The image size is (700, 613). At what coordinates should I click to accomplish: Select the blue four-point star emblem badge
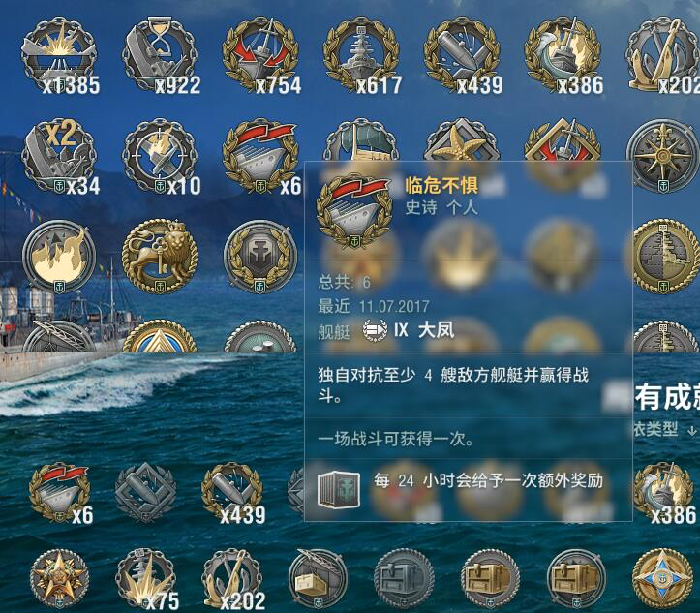click(663, 578)
